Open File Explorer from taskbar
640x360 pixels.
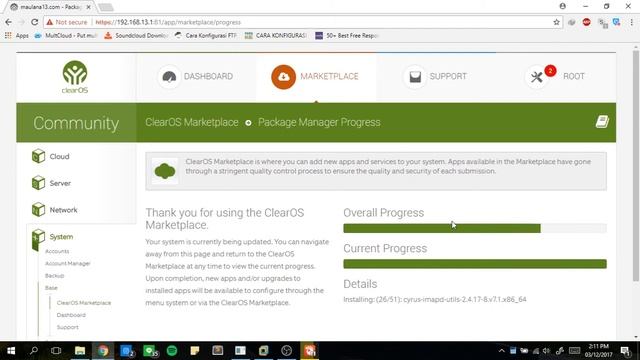[80, 351]
